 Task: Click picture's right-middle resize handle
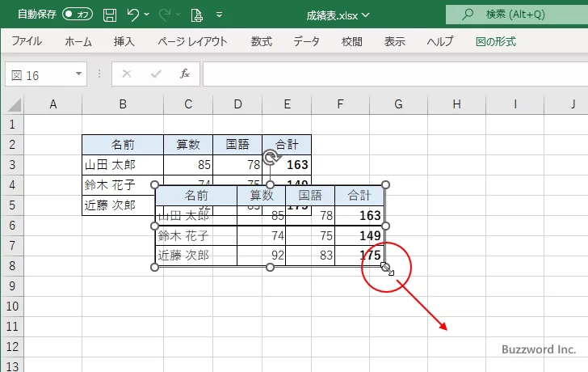385,226
